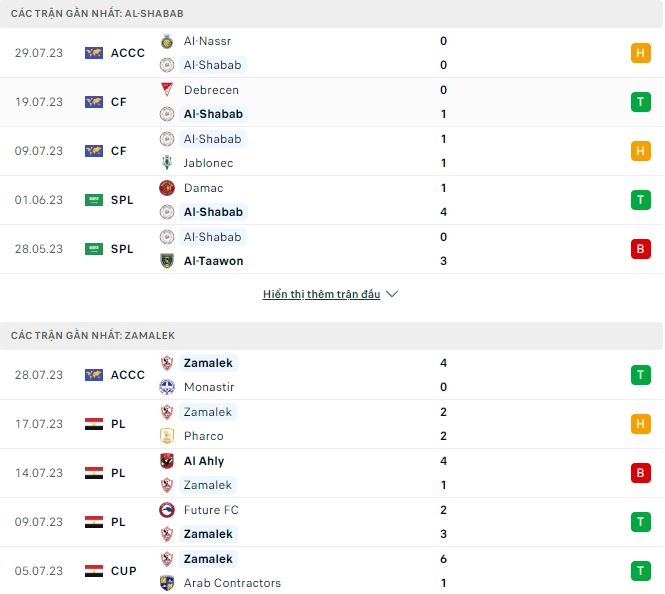The image size is (665, 594).
Task: Click the Egypt flag beside CUP
Action: point(94,571)
